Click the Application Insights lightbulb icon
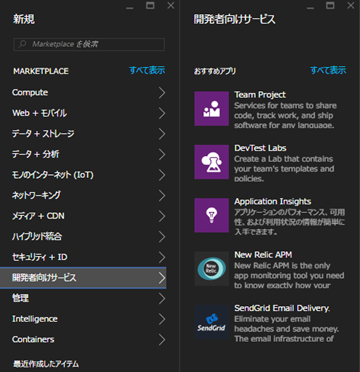This screenshot has height=372, width=360. point(212,215)
